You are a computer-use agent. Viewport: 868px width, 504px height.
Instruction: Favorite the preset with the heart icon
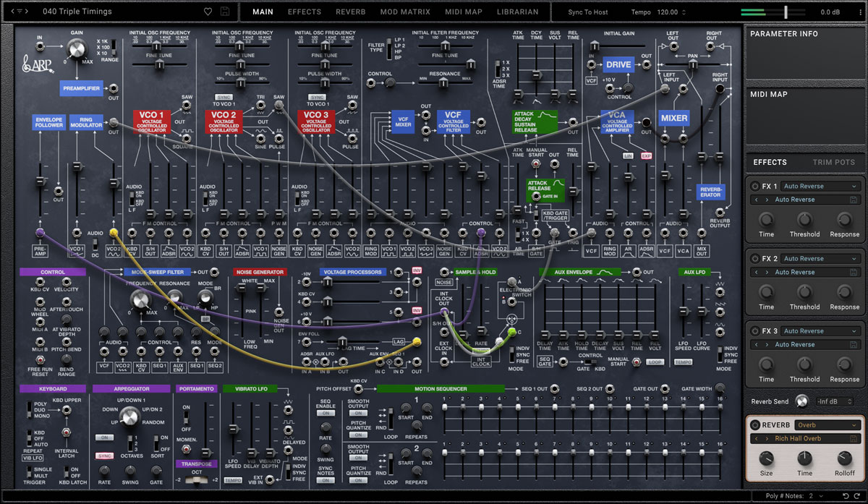(x=208, y=12)
